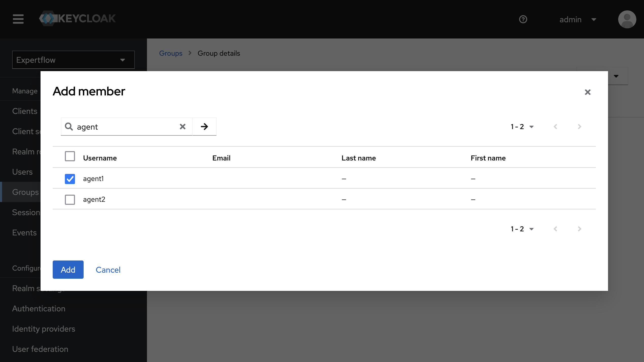Image resolution: width=644 pixels, height=362 pixels.
Task: Clear the search field using the X icon
Action: tap(182, 127)
